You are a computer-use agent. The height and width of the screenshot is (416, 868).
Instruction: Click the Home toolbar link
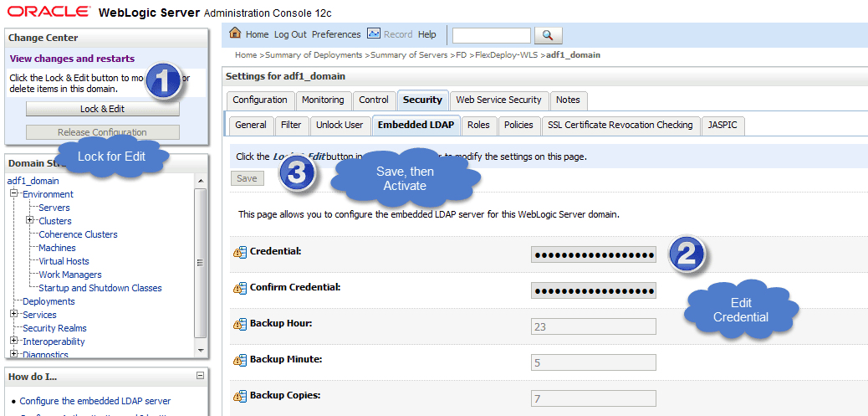point(257,34)
